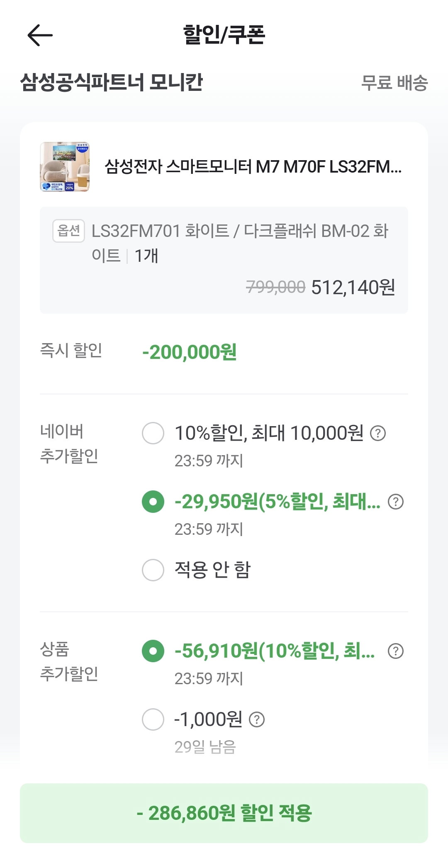The width and height of the screenshot is (448, 868).
Task: Select the -29,950원 5% discount radio
Action: click(x=153, y=502)
